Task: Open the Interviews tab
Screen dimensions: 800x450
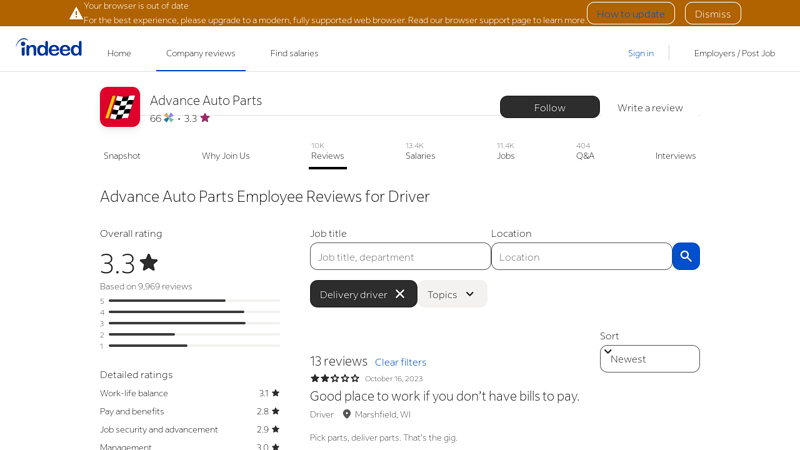Action: click(676, 156)
